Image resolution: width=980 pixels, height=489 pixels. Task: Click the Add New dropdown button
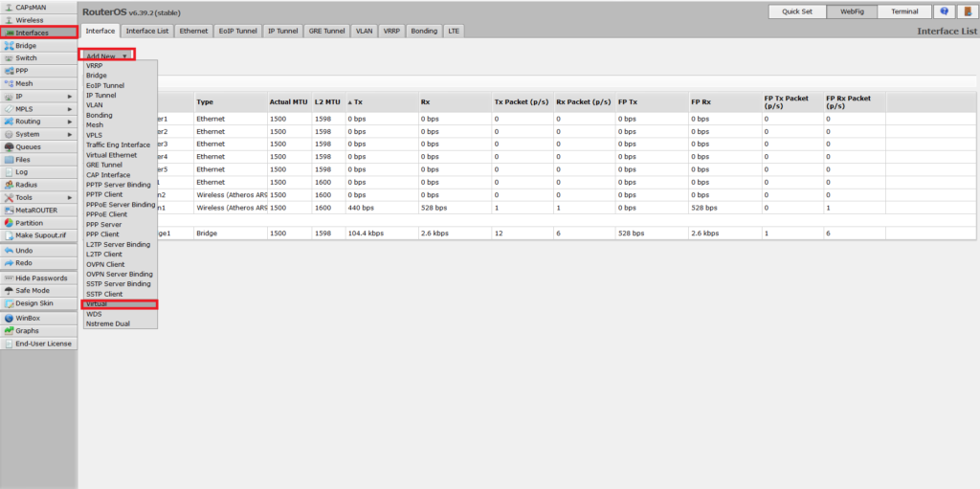(107, 56)
